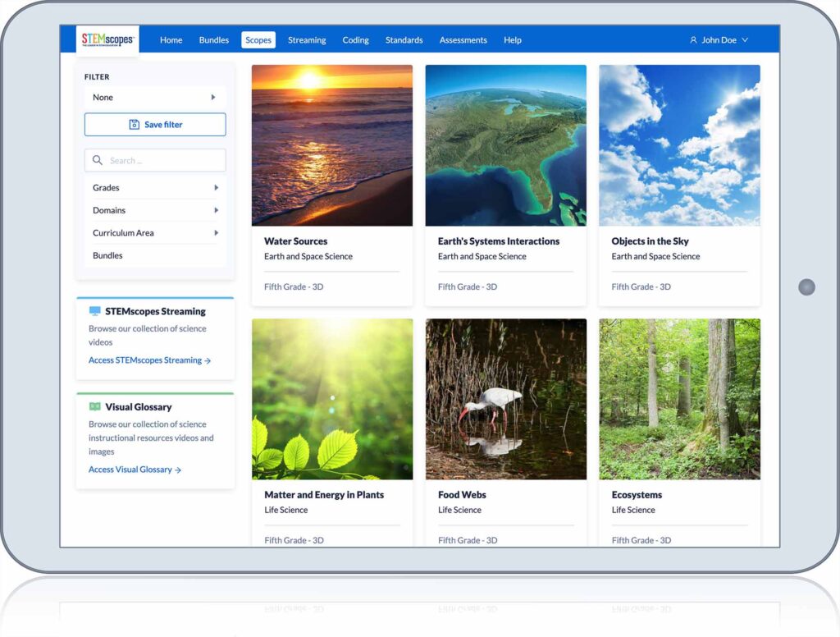Follow the Access Visual Glossary link
The width and height of the screenshot is (840, 637).
[x=135, y=470]
